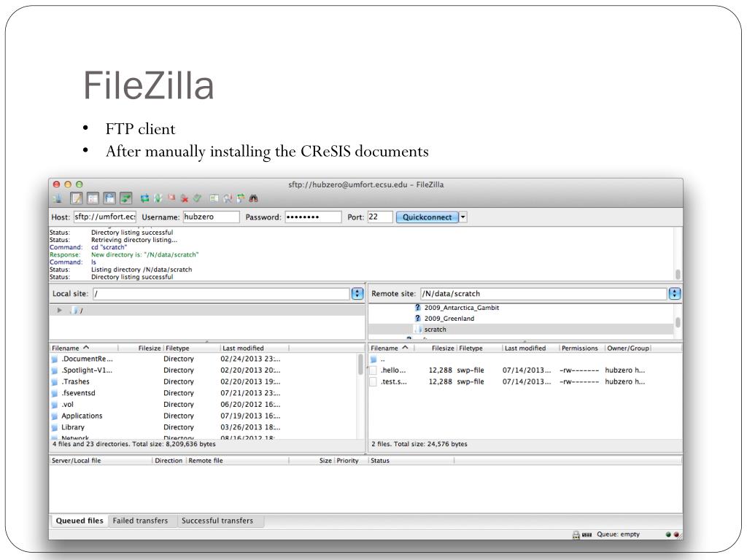Disconnect from the server icon
Image resolution: width=747 pixels, height=560 pixels.
point(185,198)
